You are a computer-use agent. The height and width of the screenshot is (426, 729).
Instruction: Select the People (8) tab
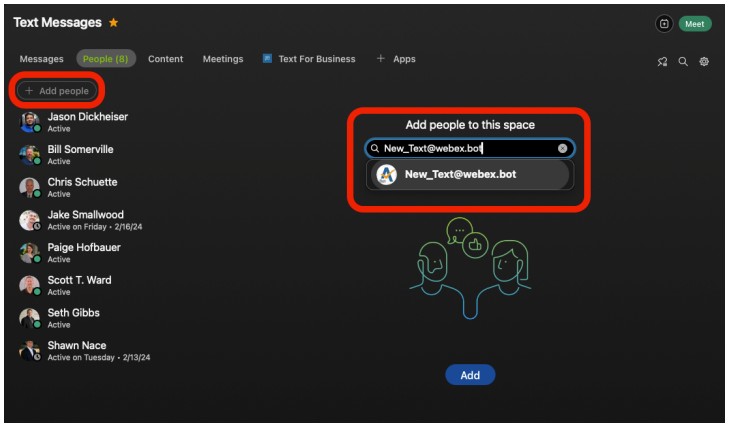106,59
